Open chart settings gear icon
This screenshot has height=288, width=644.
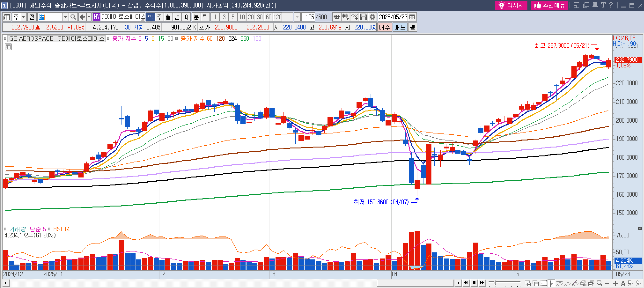point(372,17)
